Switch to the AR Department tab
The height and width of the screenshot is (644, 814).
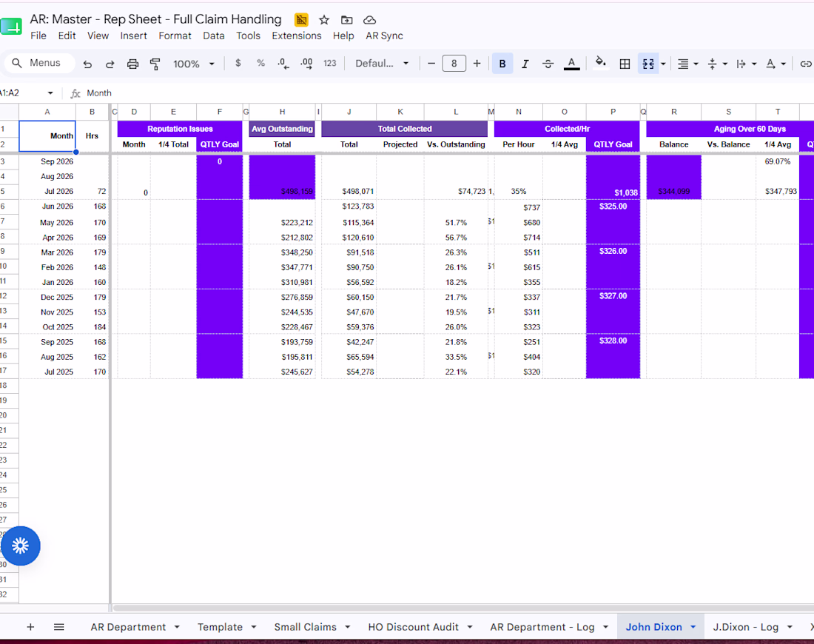click(128, 627)
